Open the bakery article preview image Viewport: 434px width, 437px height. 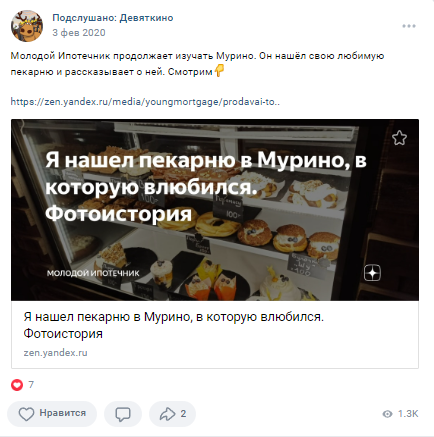(215, 210)
